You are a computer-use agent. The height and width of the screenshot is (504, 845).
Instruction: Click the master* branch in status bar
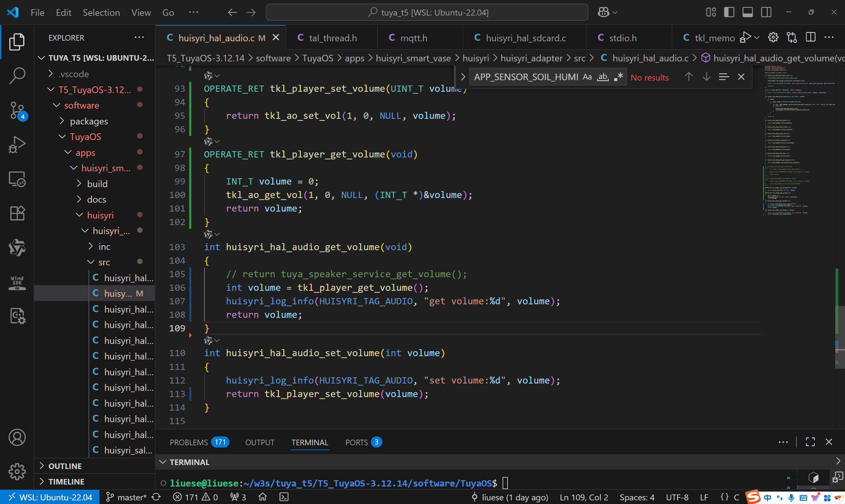click(126, 497)
